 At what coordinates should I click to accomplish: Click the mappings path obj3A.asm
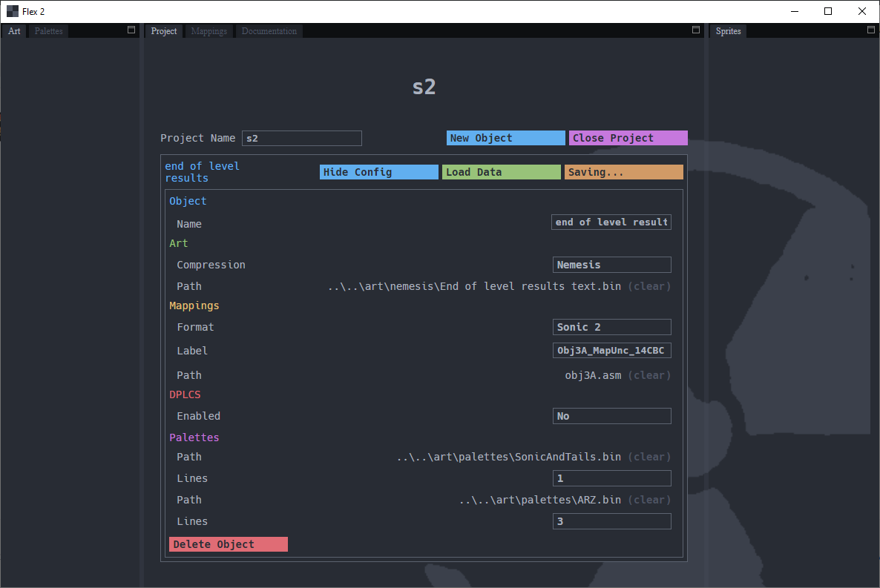coord(593,375)
